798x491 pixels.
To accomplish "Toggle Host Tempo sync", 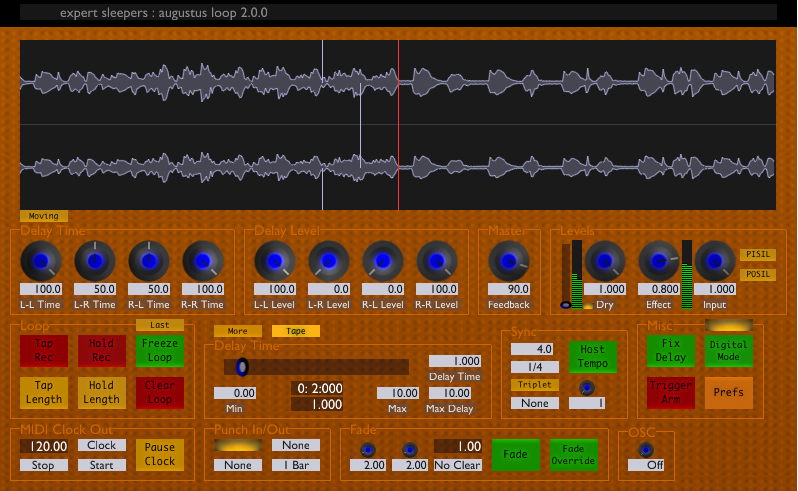I will tap(592, 356).
